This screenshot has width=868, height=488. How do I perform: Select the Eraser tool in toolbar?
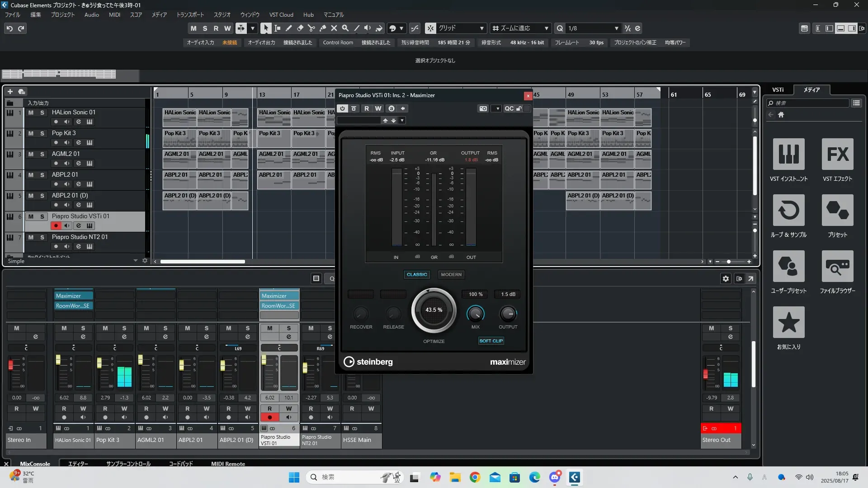tap(300, 28)
